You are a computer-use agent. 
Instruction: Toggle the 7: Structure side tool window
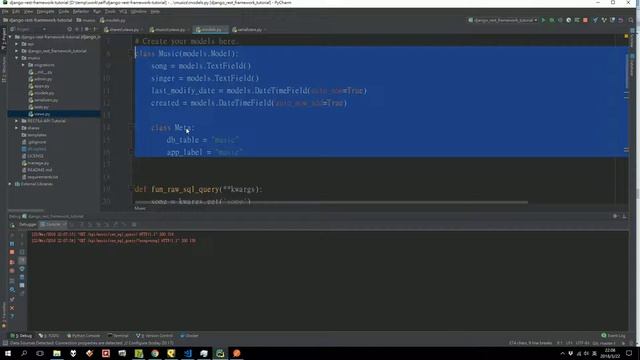pos(4,69)
